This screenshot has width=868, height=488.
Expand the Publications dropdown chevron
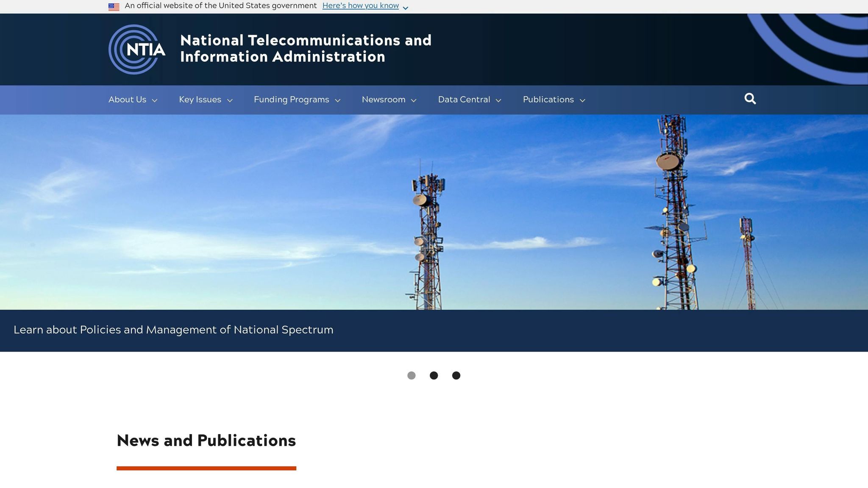pos(581,101)
